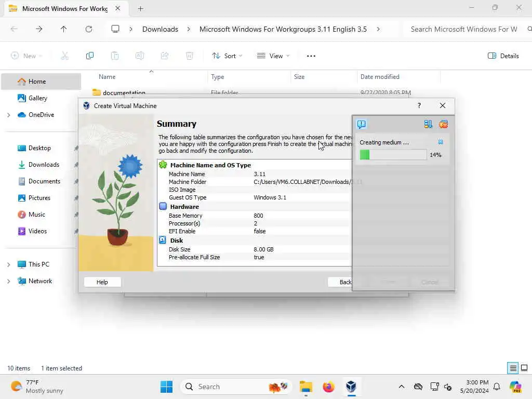Sort by Type column header

click(x=217, y=77)
